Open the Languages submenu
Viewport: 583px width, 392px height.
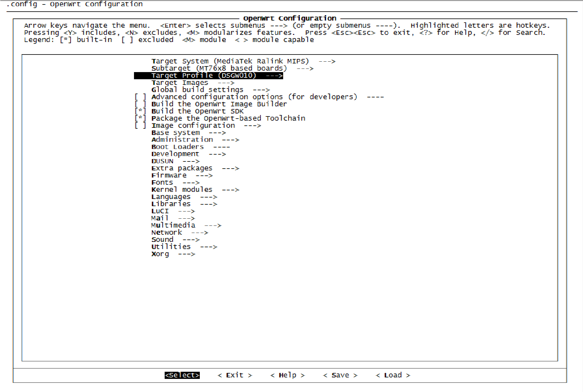pyautogui.click(x=184, y=197)
